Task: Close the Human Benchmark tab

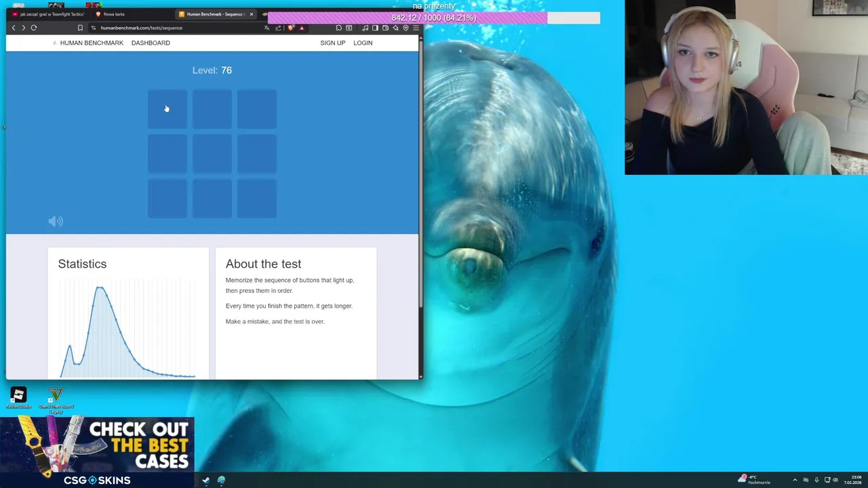Action: point(252,14)
